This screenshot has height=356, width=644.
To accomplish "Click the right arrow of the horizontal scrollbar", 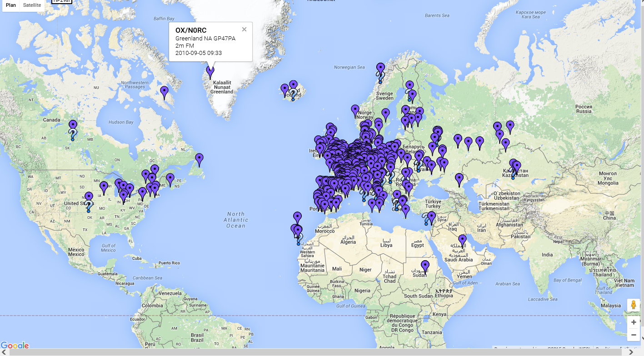I will click(x=631, y=352).
